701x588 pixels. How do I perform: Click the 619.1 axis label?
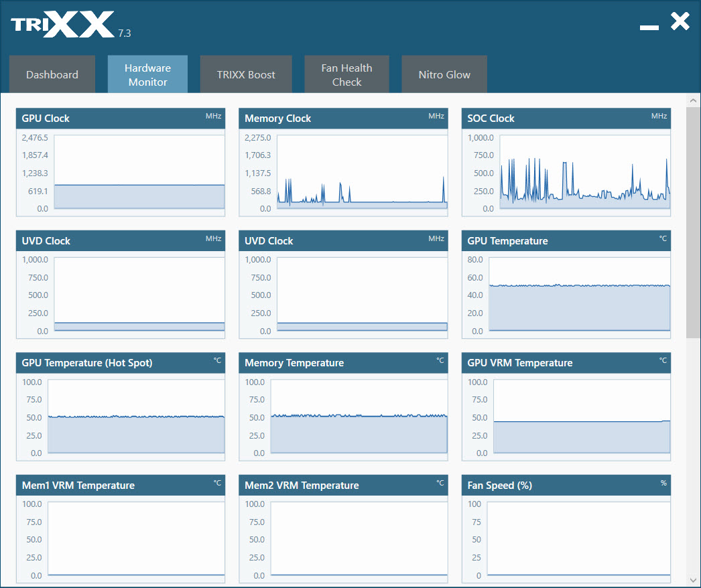pyautogui.click(x=38, y=192)
